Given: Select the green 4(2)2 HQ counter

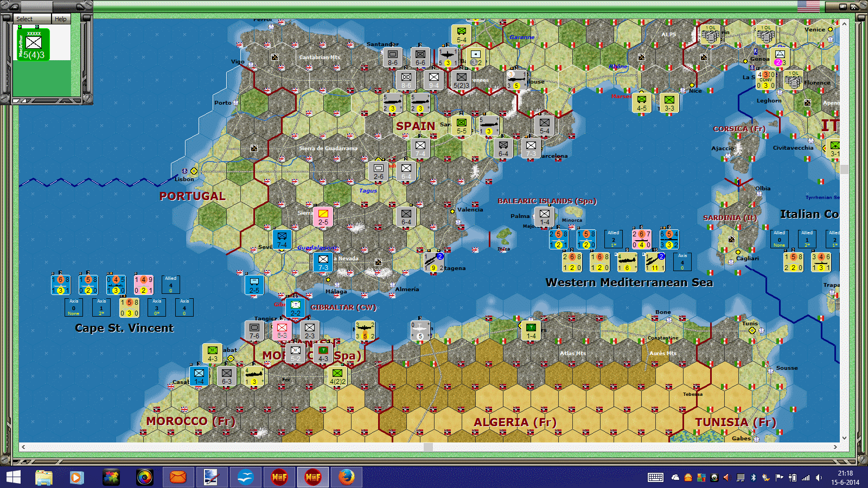Looking at the screenshot, I should (337, 376).
